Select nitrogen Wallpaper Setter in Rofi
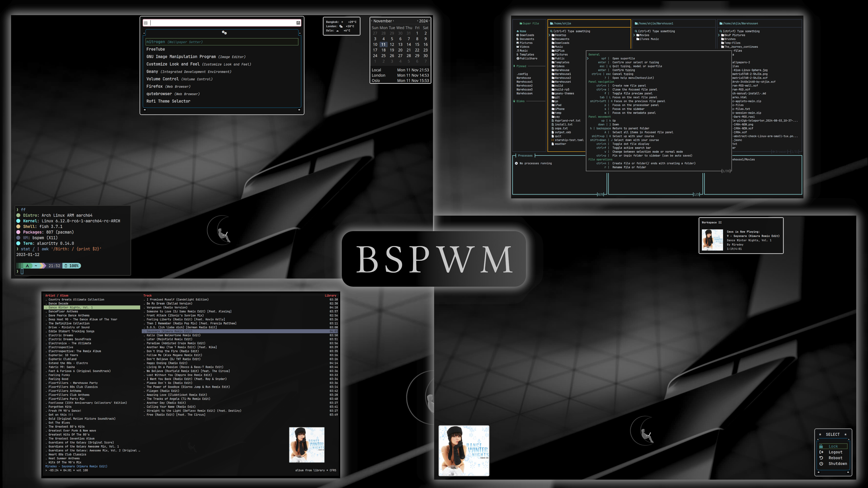 pos(222,42)
